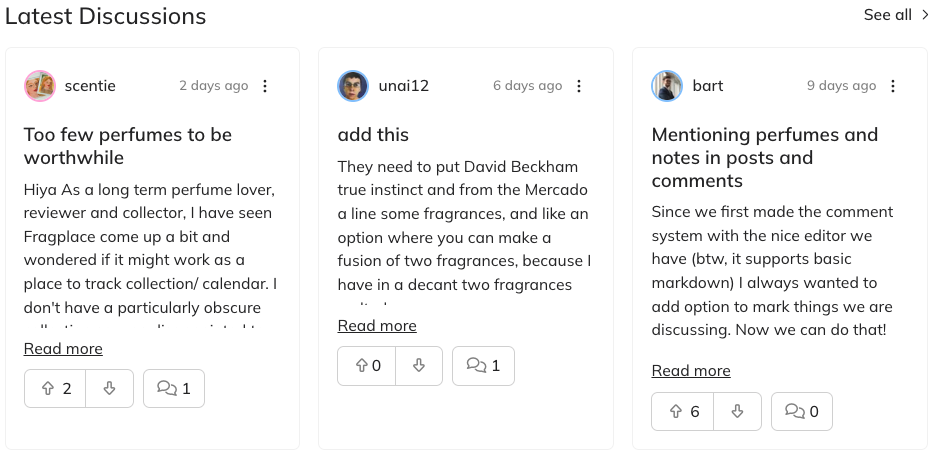Click 'See all' discussions link
937x460 pixels.
click(x=896, y=15)
